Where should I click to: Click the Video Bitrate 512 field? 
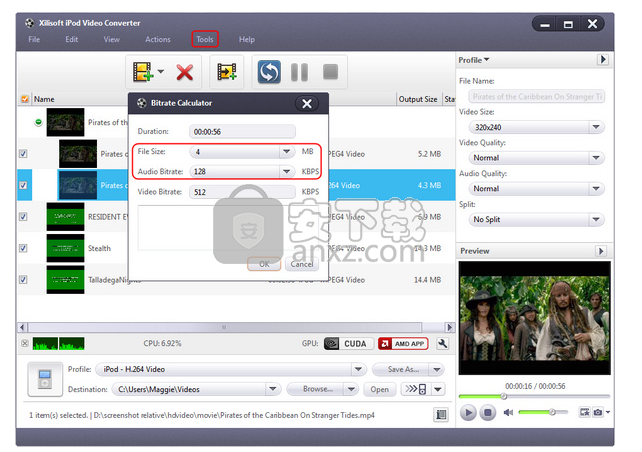click(242, 192)
